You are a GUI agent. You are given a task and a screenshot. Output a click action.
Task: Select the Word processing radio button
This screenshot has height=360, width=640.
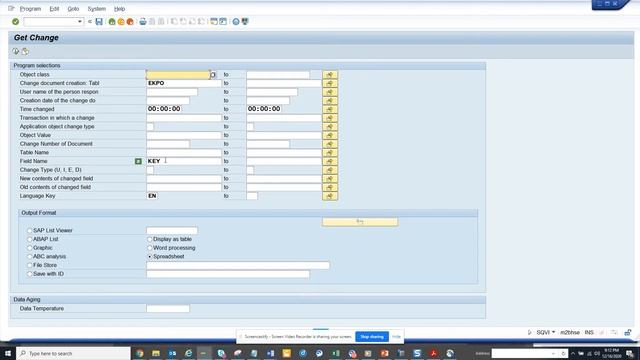149,248
